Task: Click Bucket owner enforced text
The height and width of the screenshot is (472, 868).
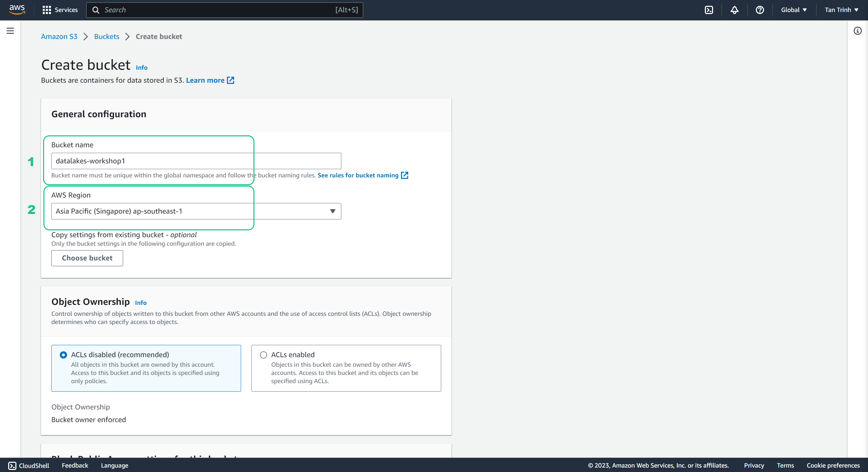Action: pos(89,420)
